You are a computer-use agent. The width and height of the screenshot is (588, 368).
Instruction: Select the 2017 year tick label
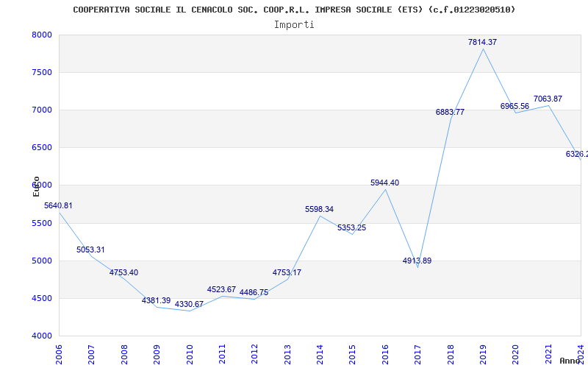pos(417,353)
